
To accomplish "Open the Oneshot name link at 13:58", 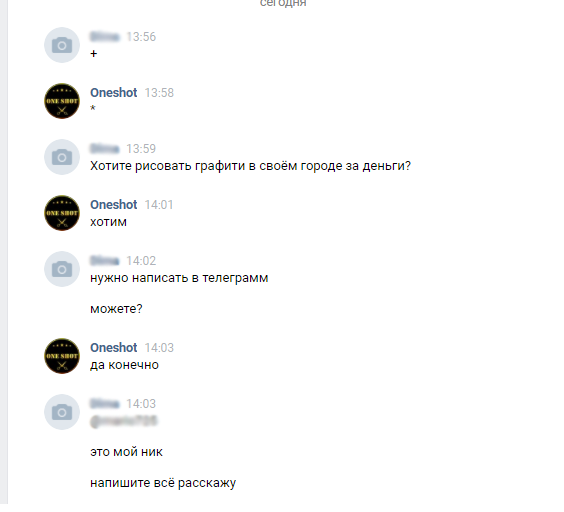I will 113,93.
